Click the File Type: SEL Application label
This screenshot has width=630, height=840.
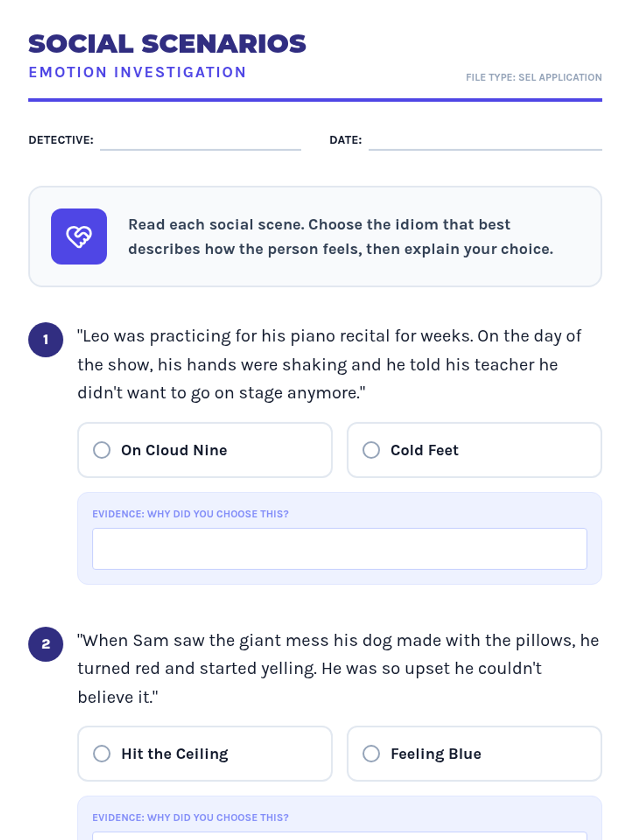coord(533,78)
